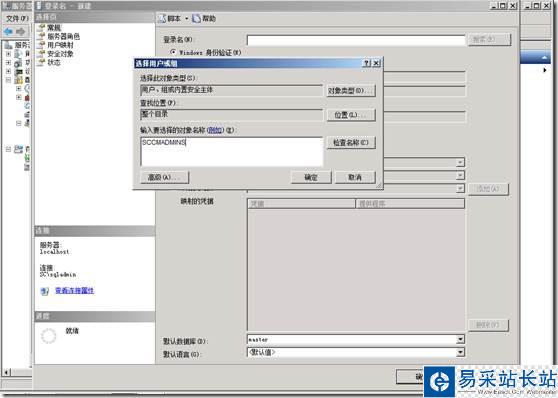Open the 安全对象 page
The width and height of the screenshot is (558, 398).
point(60,54)
